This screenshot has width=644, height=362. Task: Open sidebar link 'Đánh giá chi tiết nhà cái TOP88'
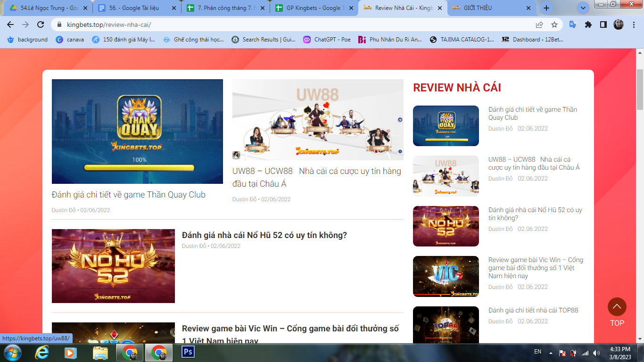[533, 310]
